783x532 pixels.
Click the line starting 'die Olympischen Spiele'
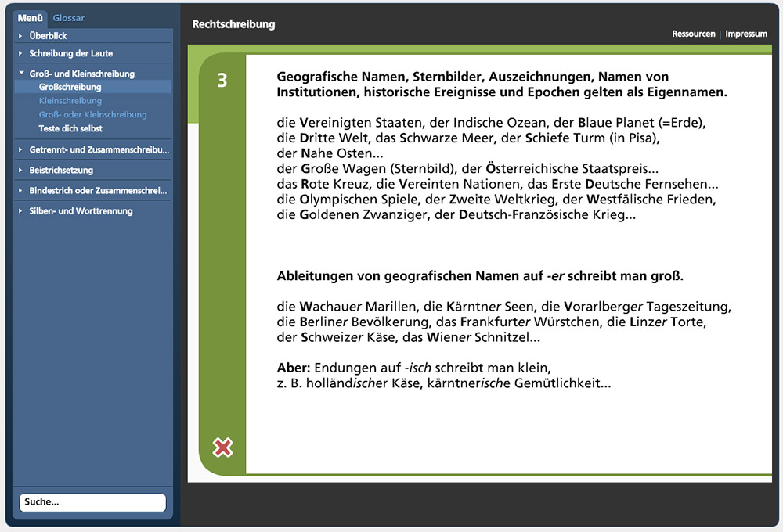(x=496, y=199)
